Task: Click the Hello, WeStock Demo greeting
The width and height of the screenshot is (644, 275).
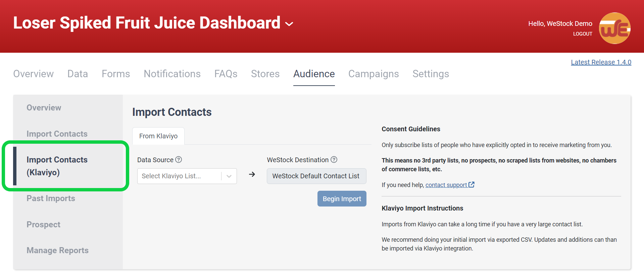Action: [560, 24]
